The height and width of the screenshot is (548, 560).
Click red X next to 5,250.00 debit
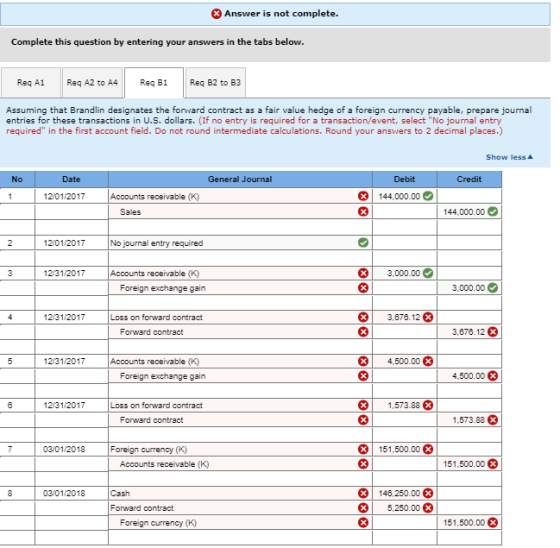428,508
